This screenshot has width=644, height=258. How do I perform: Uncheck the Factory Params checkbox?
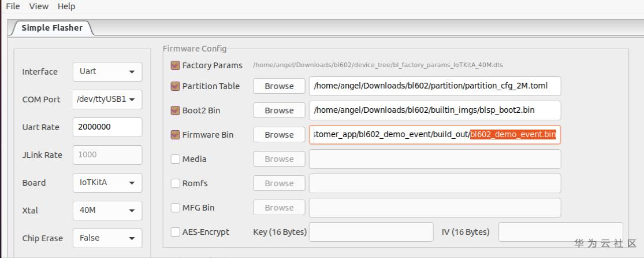176,65
